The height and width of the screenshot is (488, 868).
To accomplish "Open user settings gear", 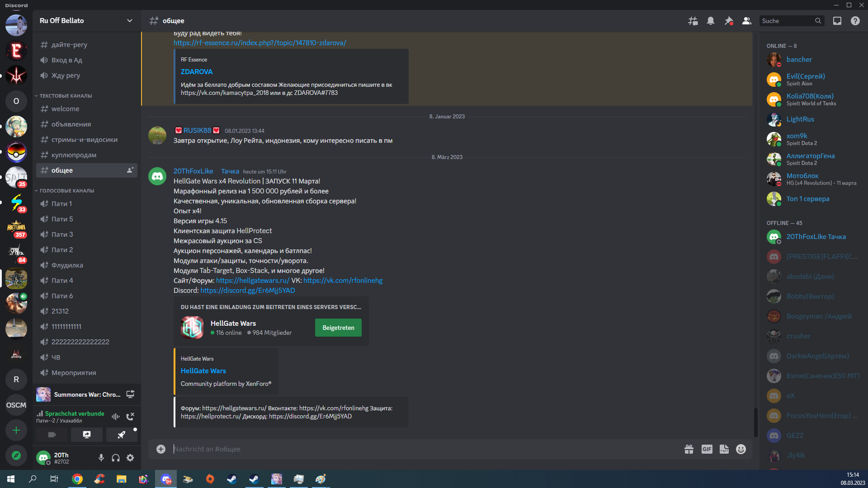I will pos(130,458).
